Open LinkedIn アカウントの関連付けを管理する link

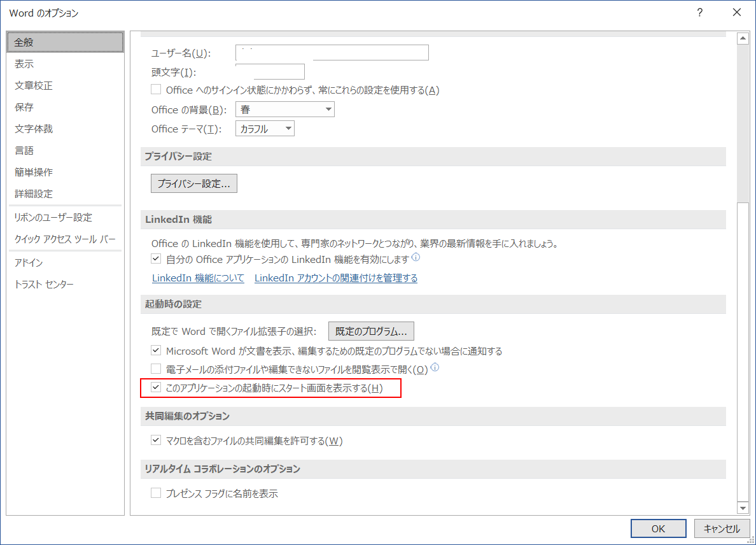(336, 278)
